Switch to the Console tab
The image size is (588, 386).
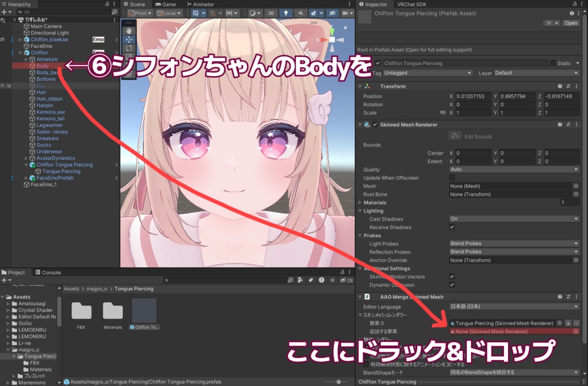point(48,272)
